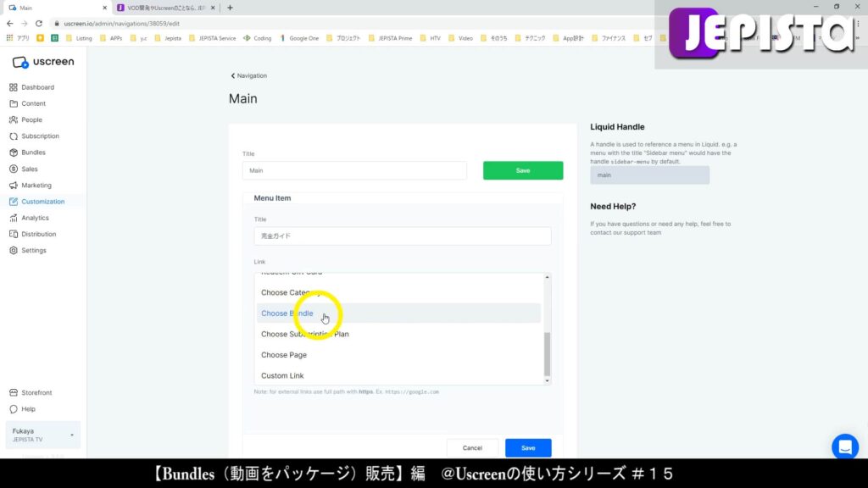The height and width of the screenshot is (488, 868).
Task: Open the Google One bookmark
Action: click(299, 38)
